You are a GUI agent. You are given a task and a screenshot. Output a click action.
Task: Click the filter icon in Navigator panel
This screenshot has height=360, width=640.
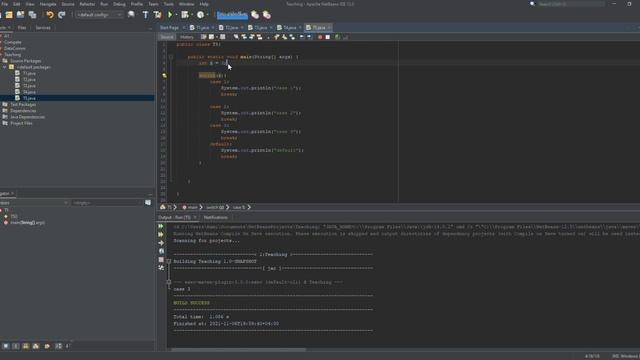(148, 202)
